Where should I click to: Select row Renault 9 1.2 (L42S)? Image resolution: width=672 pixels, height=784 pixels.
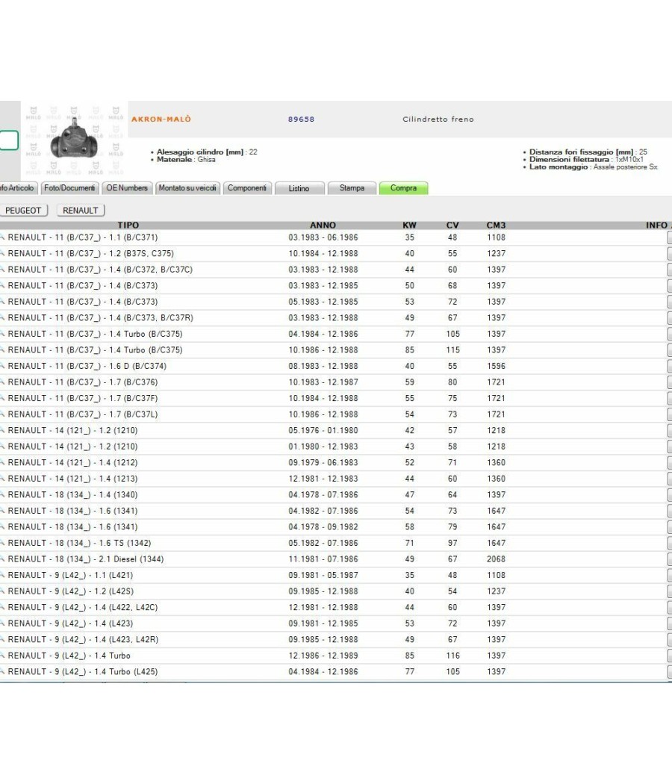(x=335, y=591)
